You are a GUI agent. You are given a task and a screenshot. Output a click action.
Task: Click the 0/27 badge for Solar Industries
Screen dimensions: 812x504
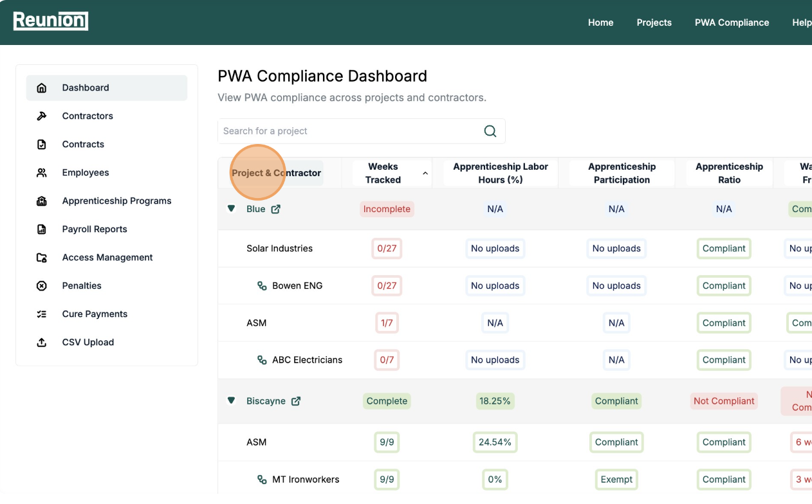coord(387,249)
